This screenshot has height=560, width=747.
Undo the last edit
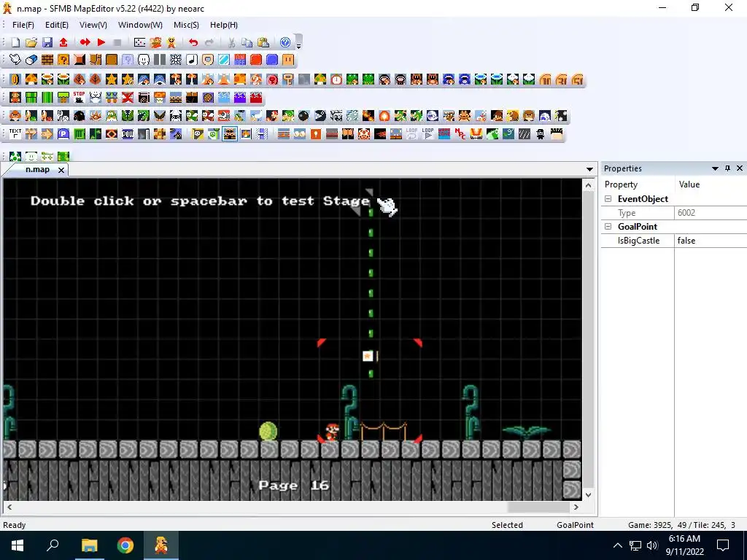pos(193,42)
